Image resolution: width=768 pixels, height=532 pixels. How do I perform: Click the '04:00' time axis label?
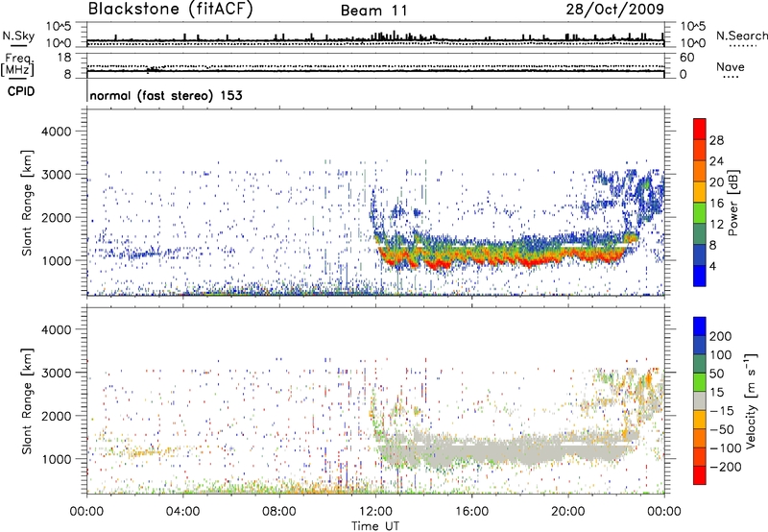(182, 511)
